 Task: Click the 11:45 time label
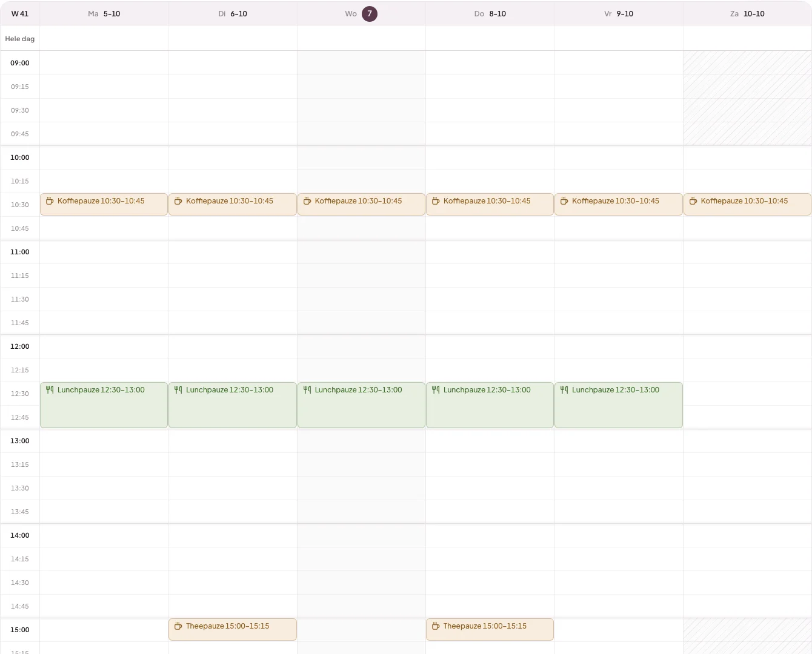pos(20,323)
